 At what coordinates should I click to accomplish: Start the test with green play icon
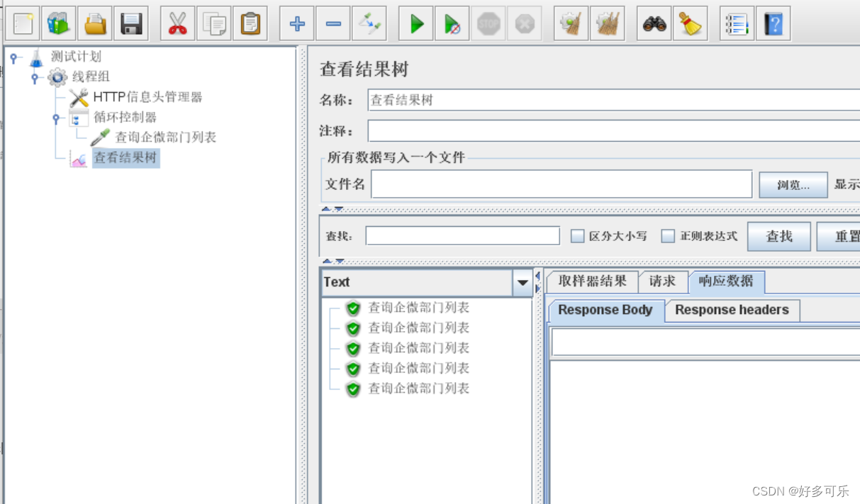(x=416, y=24)
